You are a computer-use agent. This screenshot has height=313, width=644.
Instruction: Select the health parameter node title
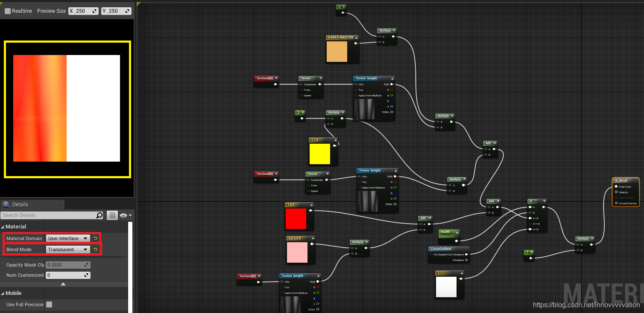[x=445, y=232]
